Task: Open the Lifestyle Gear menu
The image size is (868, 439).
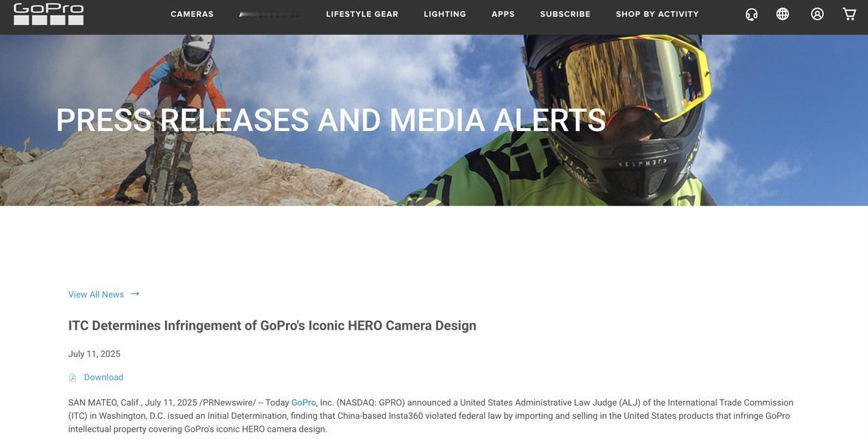Action: 362,14
